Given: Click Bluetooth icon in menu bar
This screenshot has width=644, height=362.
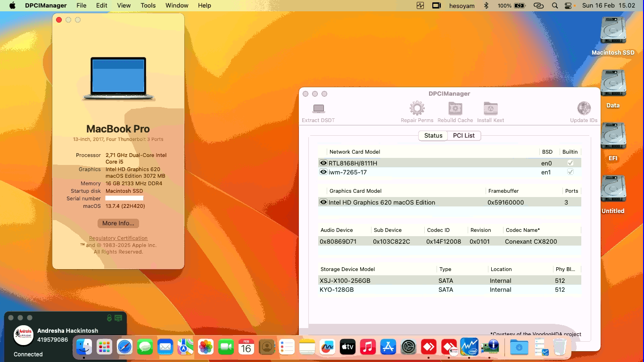Looking at the screenshot, I should [486, 5].
